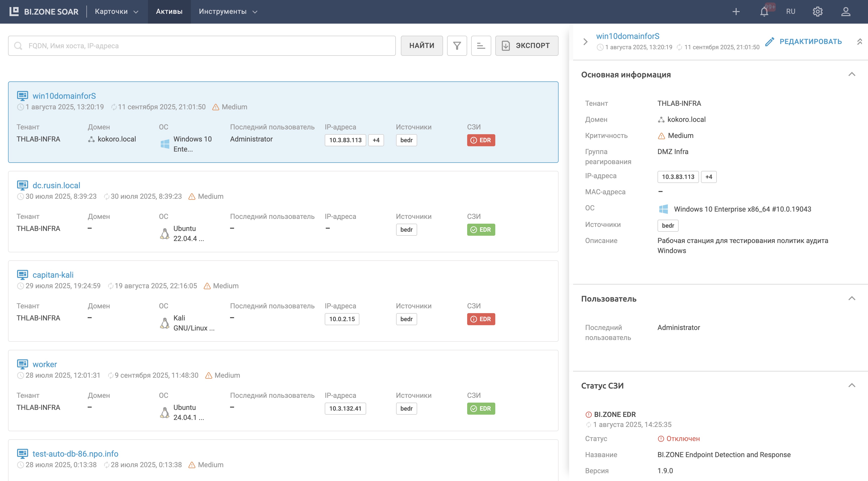The image size is (868, 481).
Task: Open the Карточки dropdown menu
Action: click(116, 12)
